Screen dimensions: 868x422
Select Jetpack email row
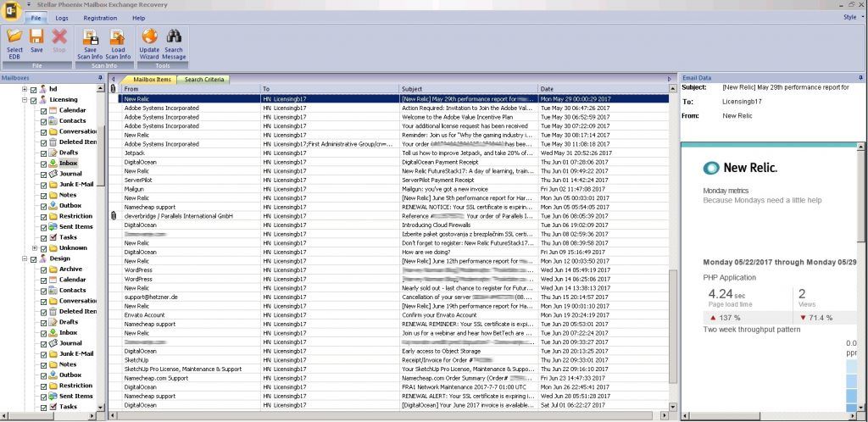coord(388,153)
